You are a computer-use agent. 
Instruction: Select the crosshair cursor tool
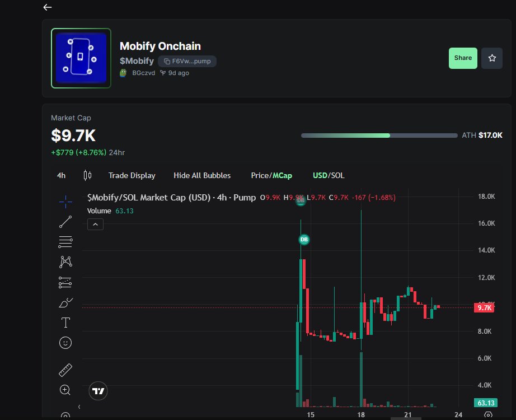coord(65,202)
